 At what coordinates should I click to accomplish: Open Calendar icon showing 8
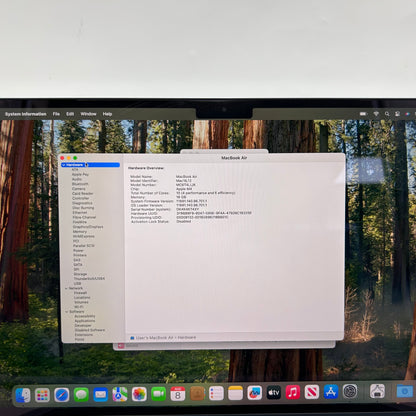178,394
